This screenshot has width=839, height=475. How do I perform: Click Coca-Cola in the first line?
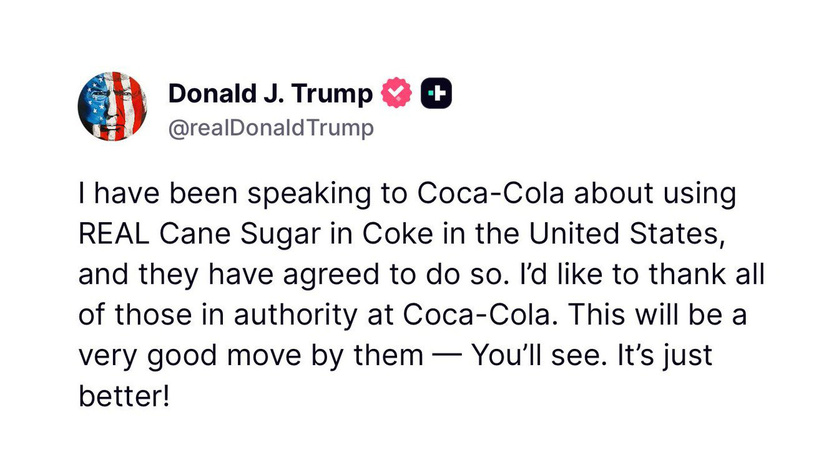tap(491, 193)
